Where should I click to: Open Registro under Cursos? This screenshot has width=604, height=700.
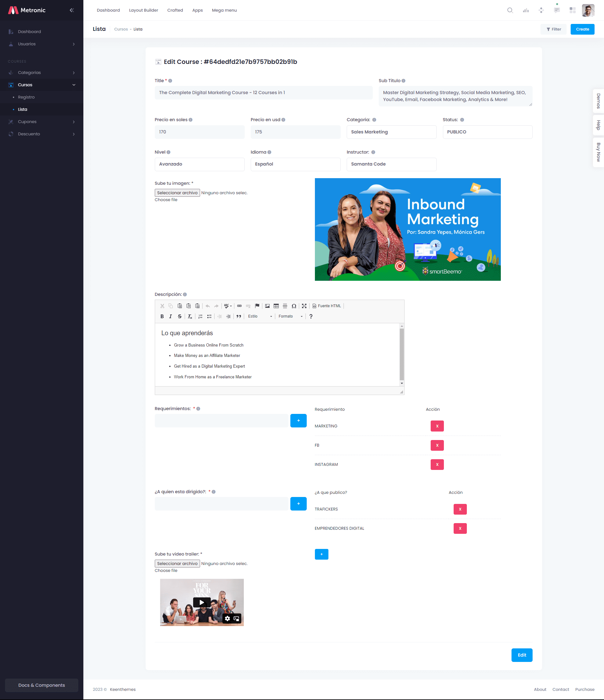(x=26, y=97)
